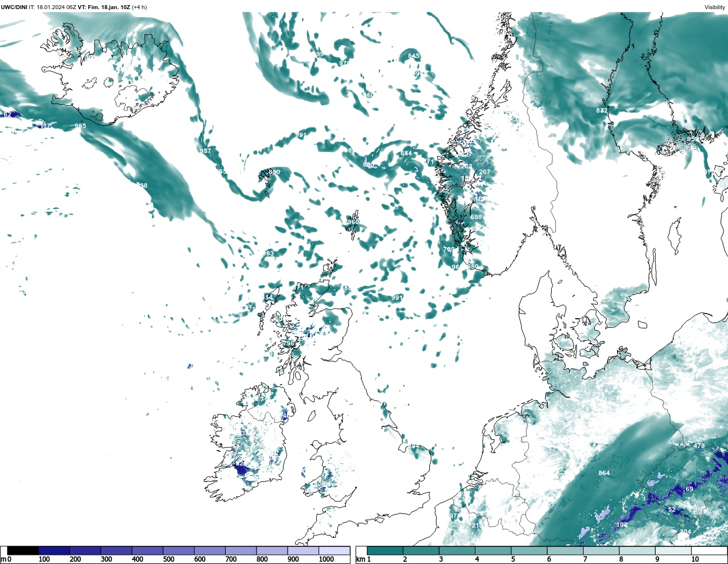The width and height of the screenshot is (728, 564).
Task: Select the 100–200 m dark blue legend swatch
Action: tap(54, 551)
